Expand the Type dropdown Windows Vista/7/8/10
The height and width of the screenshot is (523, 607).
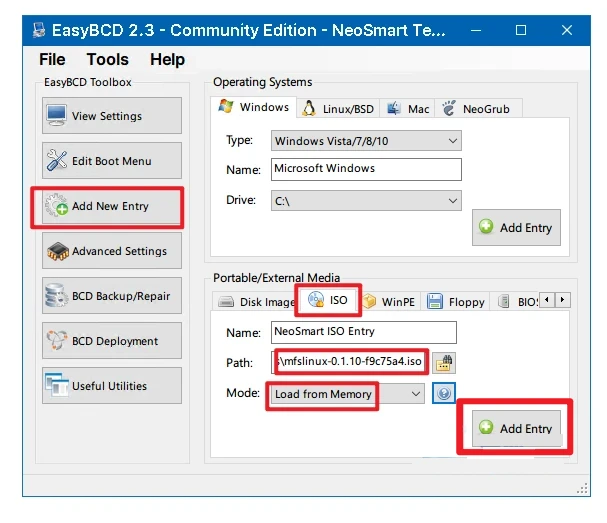point(366,141)
